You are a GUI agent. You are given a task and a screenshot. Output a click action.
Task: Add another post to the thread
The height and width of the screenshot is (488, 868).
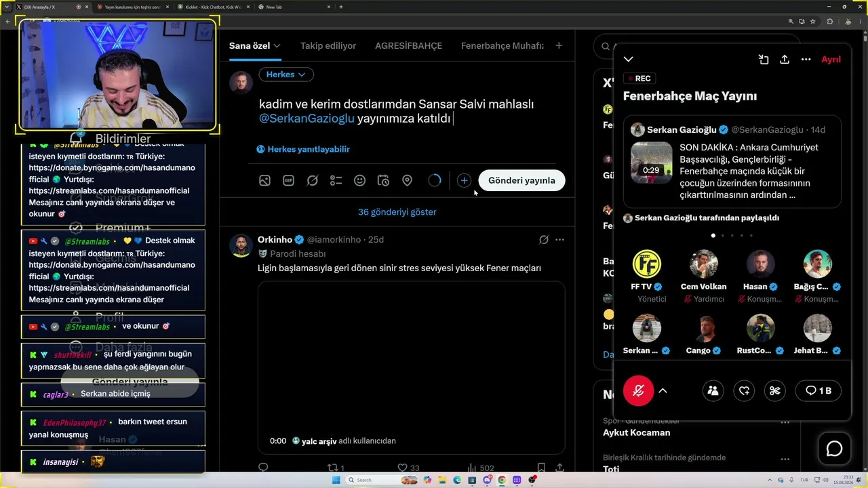(x=464, y=180)
